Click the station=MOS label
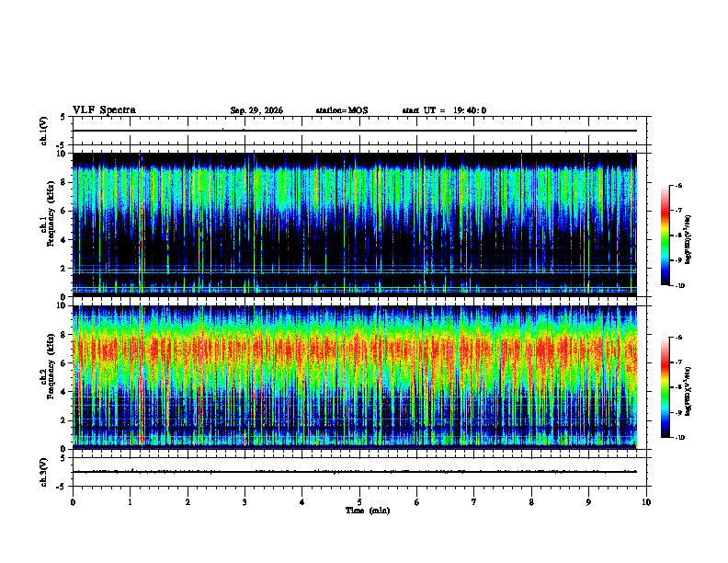728x563 pixels. (342, 110)
